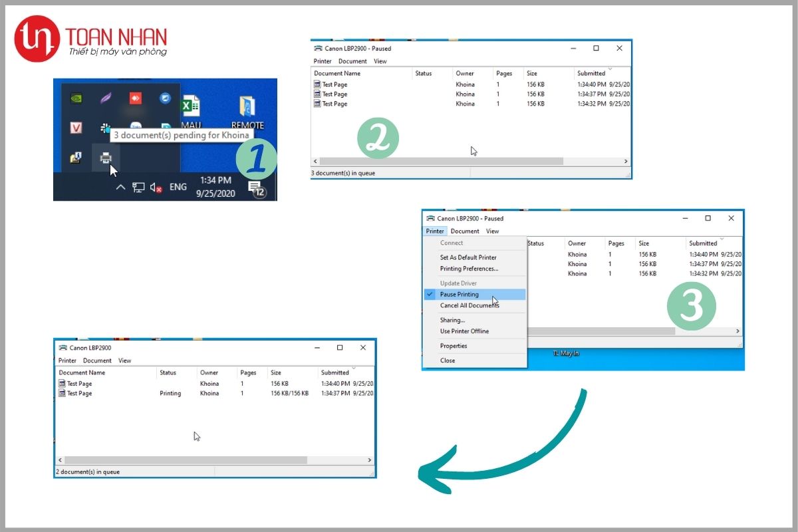Click the folder-with-info-badge tray icon
Screen dimensions: 798x532
(76, 158)
